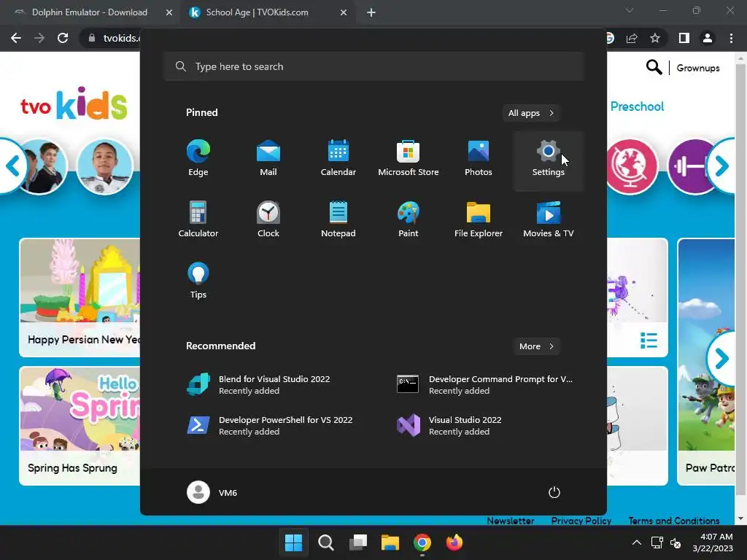Viewport: 747px width, 560px height.
Task: Advance character carousel with right arrow
Action: tap(722, 166)
